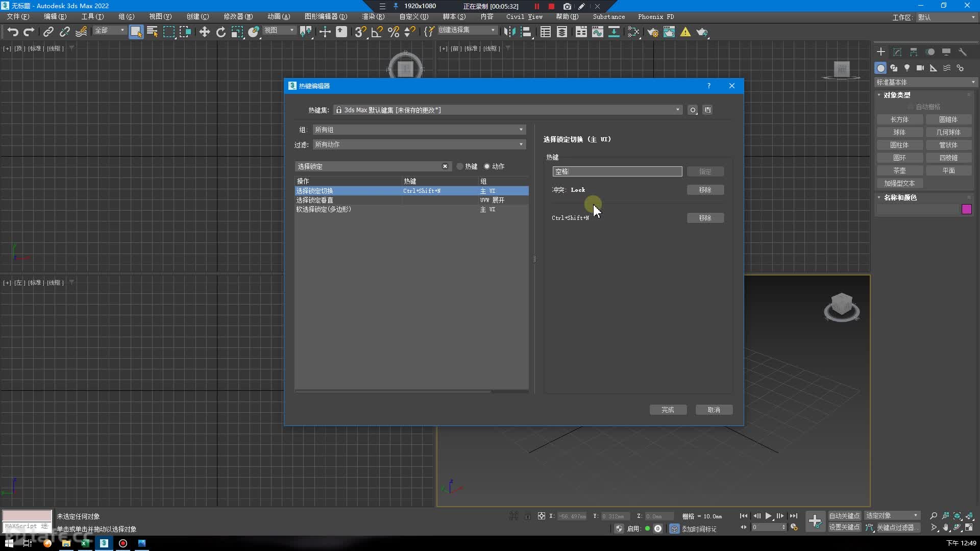
Task: Select the Lights category icon
Action: click(x=907, y=68)
